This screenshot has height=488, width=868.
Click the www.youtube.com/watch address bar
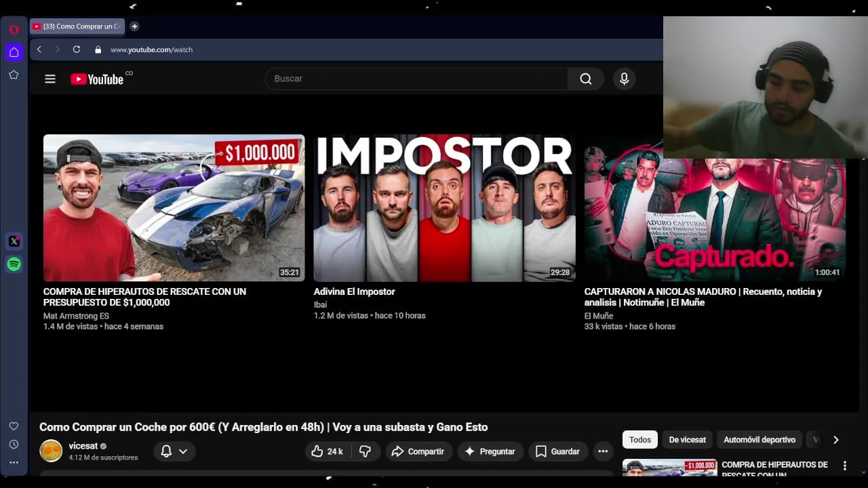tap(151, 49)
